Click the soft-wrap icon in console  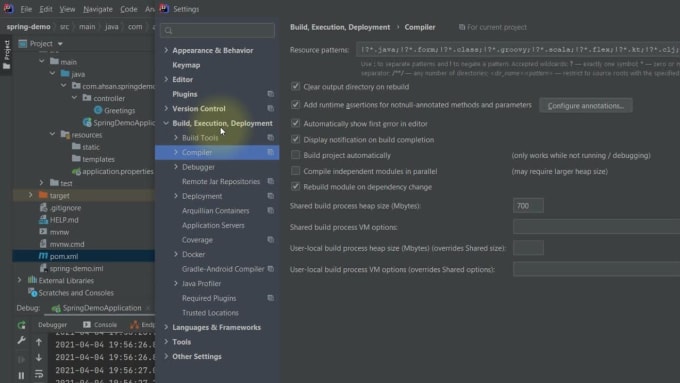point(39,374)
